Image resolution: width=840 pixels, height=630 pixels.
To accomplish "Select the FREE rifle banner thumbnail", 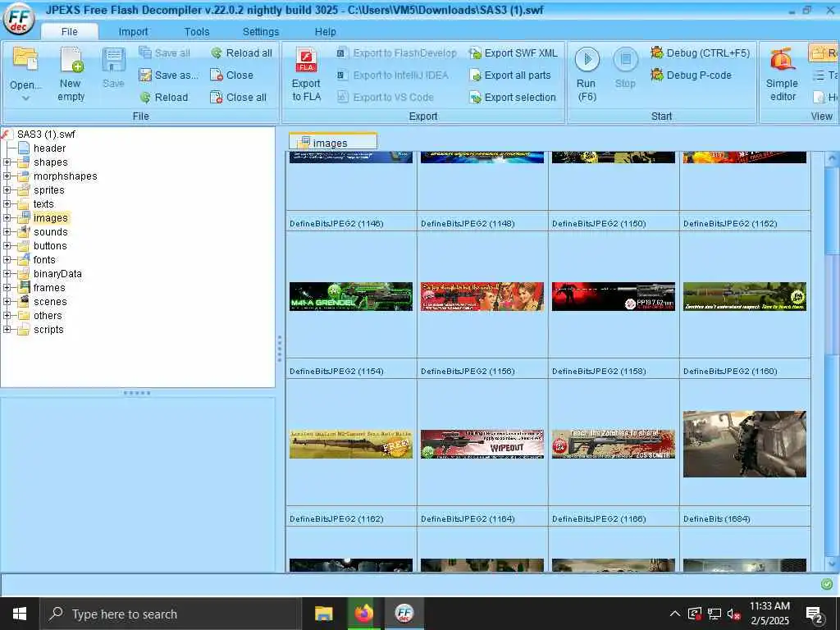I will (351, 444).
